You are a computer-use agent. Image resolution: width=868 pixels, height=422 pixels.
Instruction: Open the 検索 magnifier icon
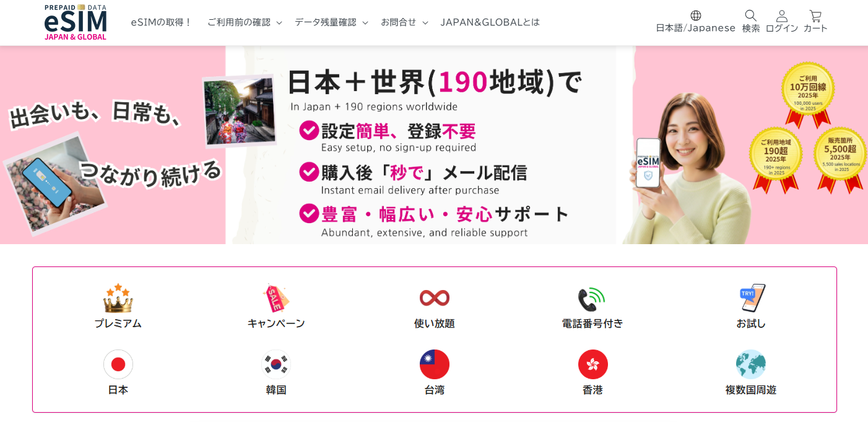click(x=751, y=15)
